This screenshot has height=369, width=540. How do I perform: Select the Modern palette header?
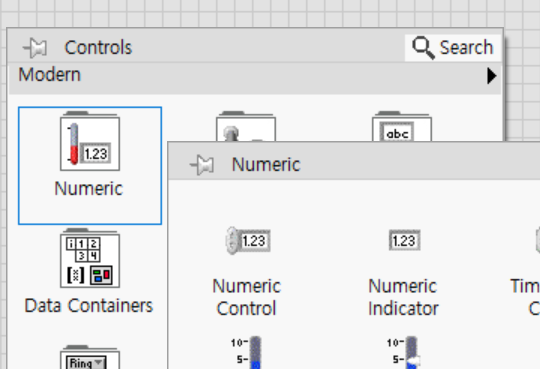tap(255, 78)
